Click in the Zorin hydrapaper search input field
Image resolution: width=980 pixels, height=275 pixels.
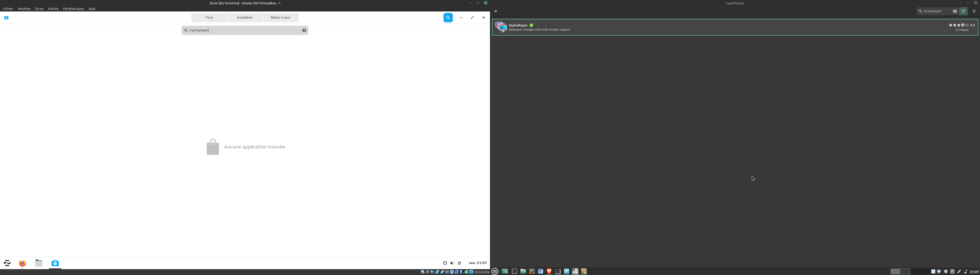pos(243,30)
